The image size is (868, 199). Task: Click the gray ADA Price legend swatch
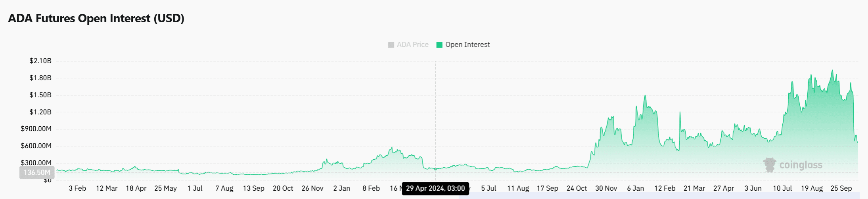(x=391, y=45)
